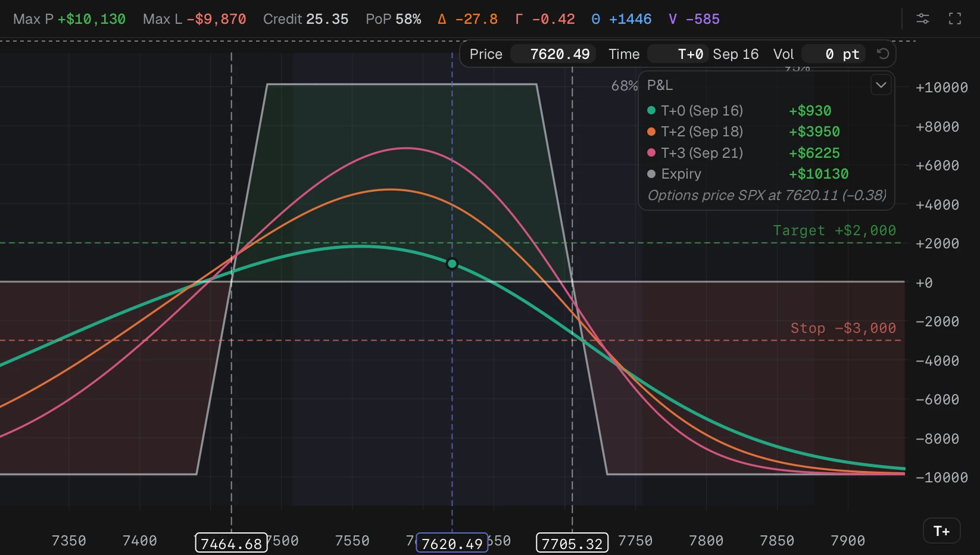Click the 68% probability band label
This screenshot has width=980, height=555.
point(624,86)
